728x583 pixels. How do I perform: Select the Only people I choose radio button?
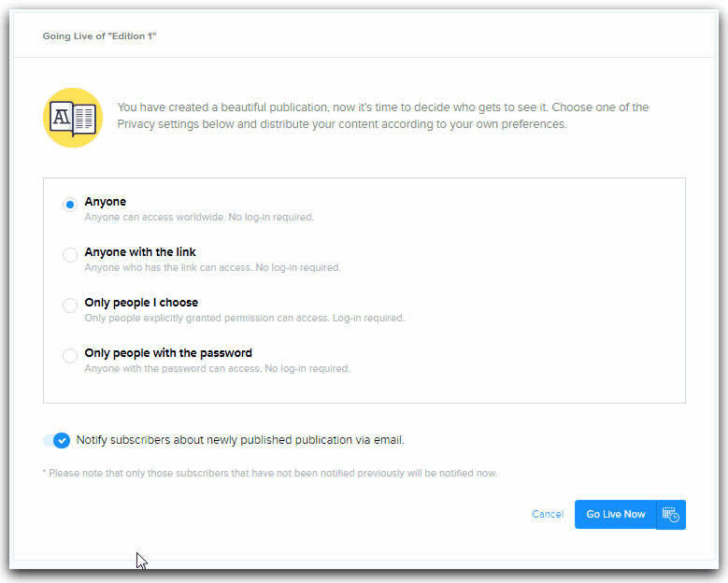click(x=70, y=306)
